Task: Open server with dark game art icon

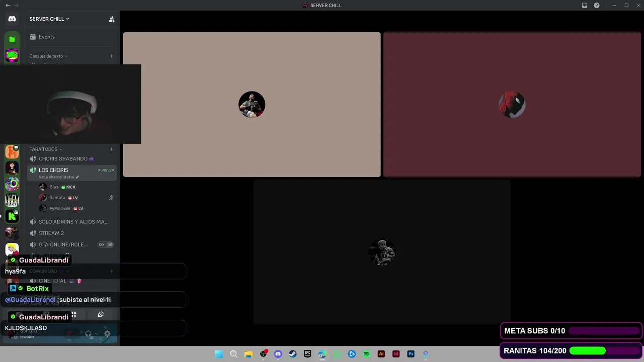Action: tap(12, 233)
